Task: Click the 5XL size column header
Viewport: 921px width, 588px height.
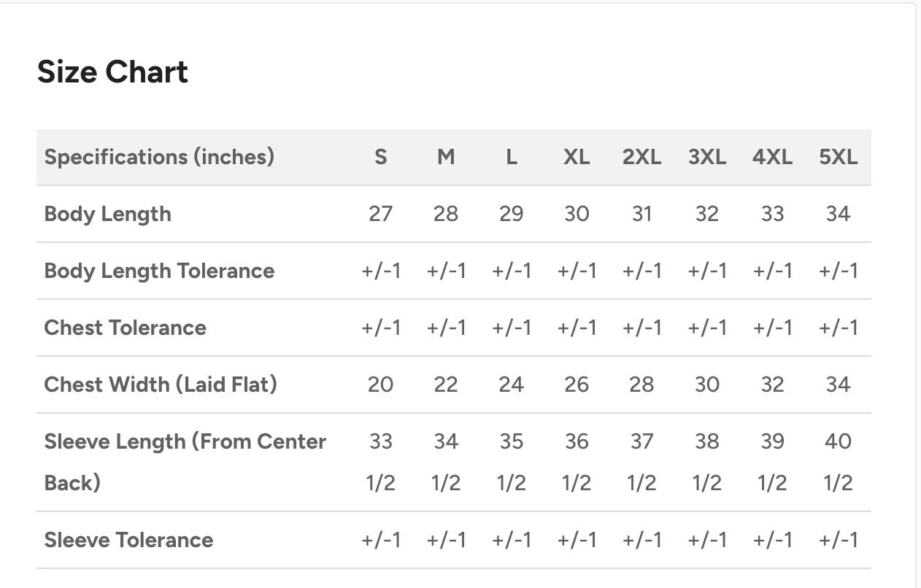Action: click(838, 157)
